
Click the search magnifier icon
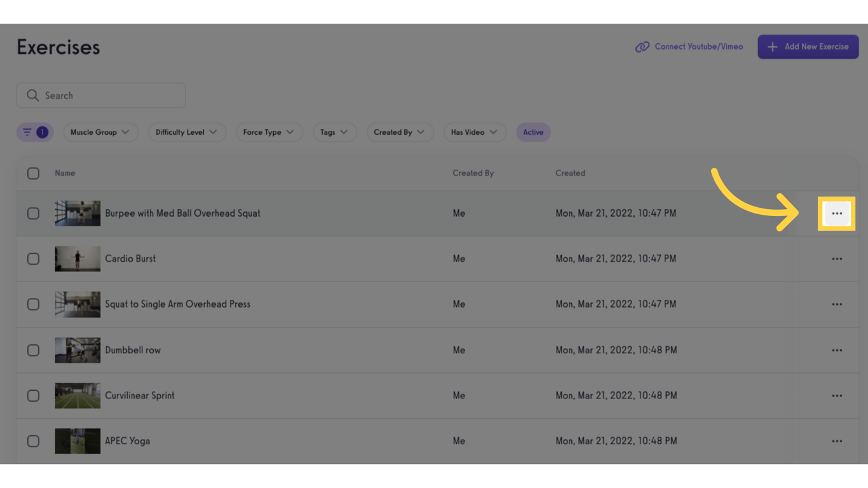pyautogui.click(x=33, y=95)
